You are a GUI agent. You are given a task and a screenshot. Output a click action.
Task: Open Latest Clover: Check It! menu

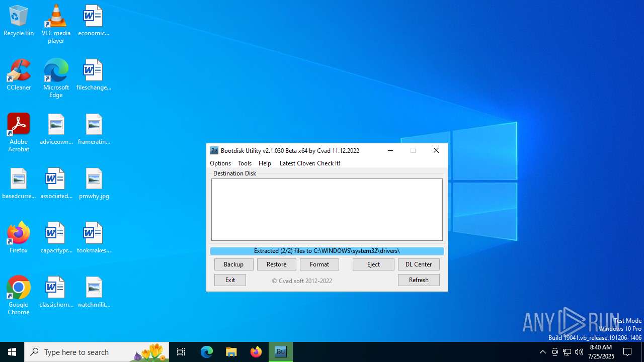310,163
